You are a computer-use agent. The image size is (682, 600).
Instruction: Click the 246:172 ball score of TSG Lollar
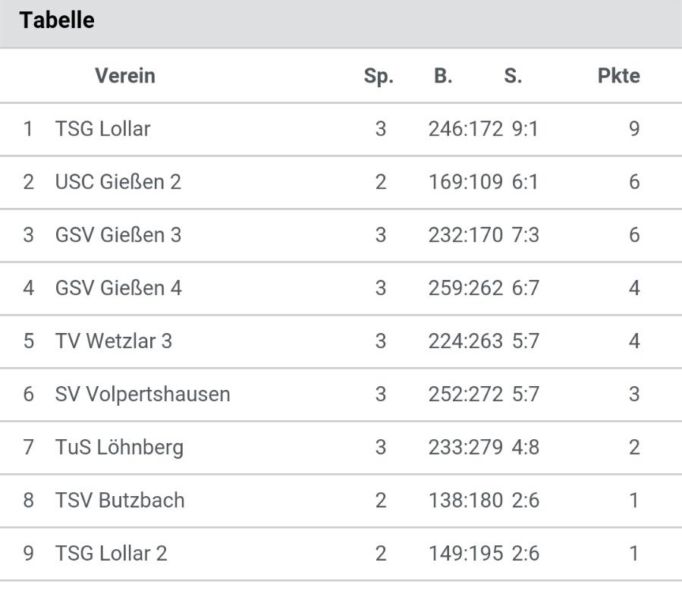pos(465,129)
